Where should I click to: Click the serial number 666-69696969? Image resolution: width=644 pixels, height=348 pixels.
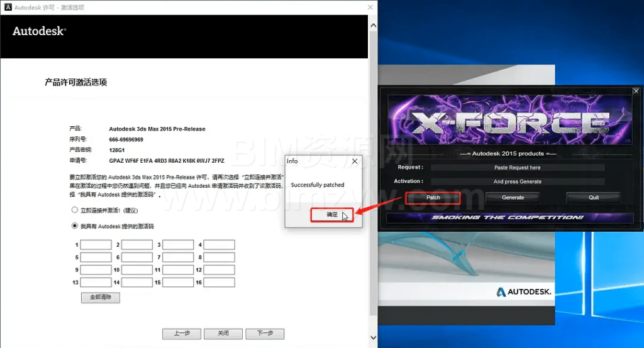tap(126, 139)
